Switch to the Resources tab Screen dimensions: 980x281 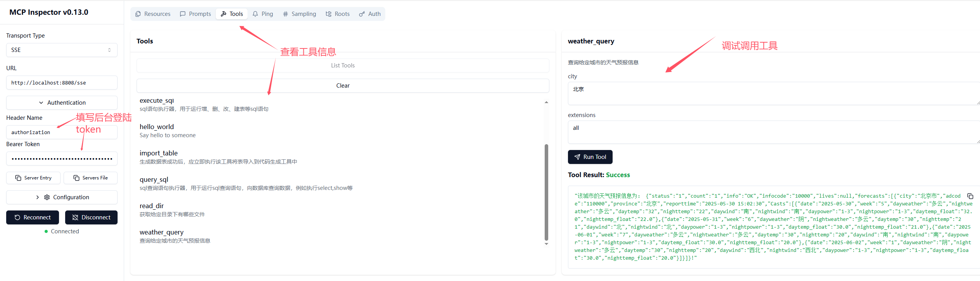pyautogui.click(x=153, y=14)
